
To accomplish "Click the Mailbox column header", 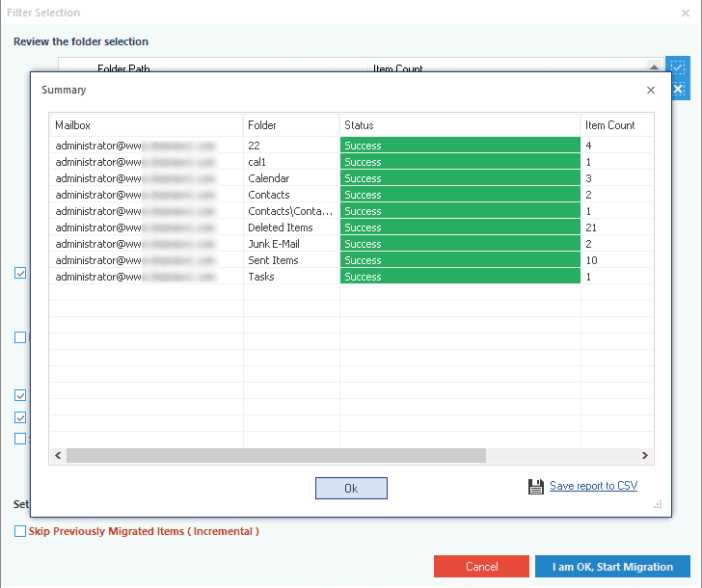I will [x=147, y=125].
